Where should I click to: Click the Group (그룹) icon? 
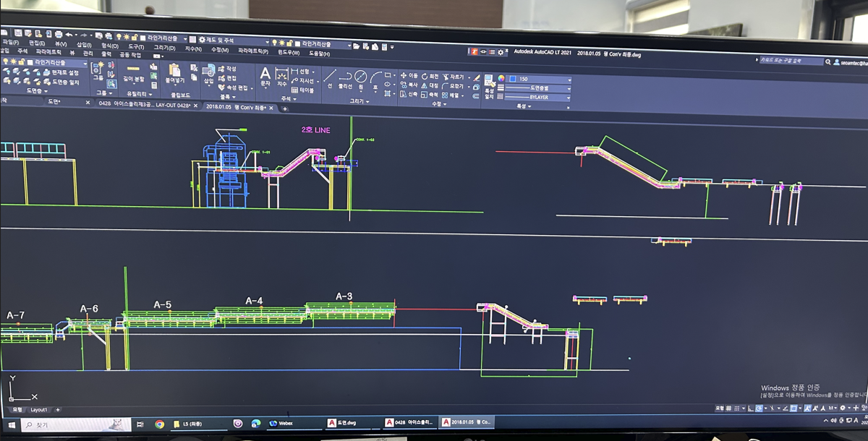[x=98, y=71]
